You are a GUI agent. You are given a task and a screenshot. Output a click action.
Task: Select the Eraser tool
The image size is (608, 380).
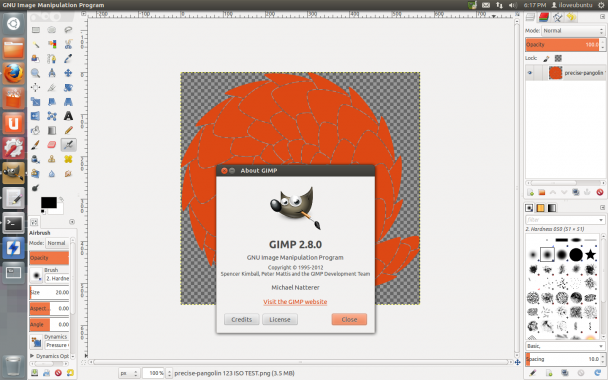coord(52,145)
